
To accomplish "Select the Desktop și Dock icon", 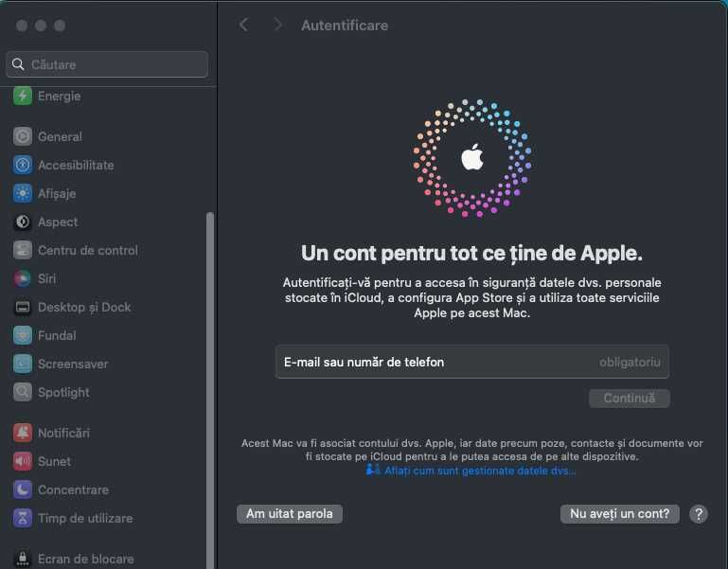I will point(23,307).
